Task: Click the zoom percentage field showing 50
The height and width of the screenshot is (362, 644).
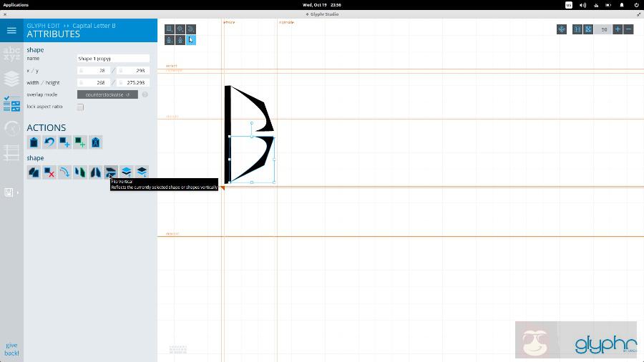Action: coord(603,29)
